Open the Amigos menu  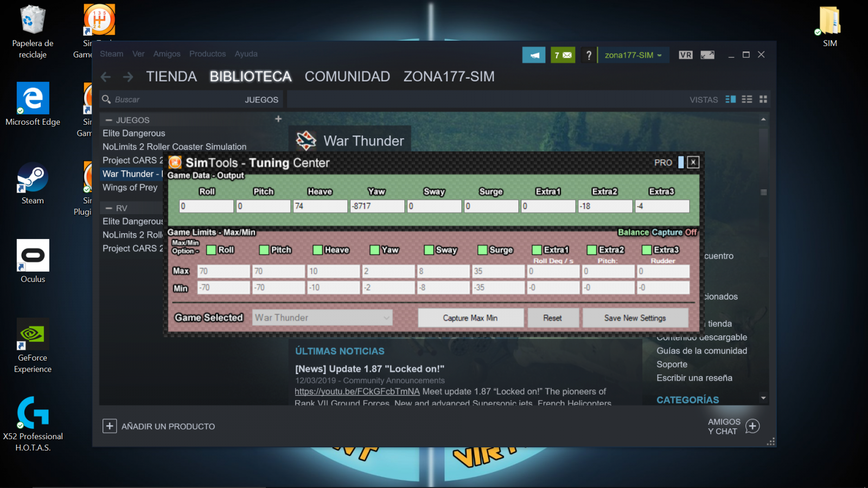click(167, 54)
